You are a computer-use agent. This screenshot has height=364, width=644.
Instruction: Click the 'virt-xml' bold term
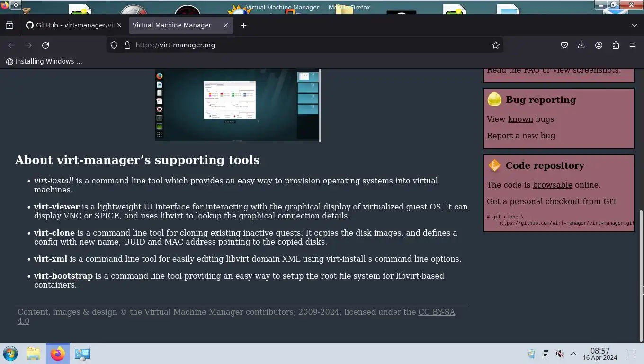[x=51, y=259]
